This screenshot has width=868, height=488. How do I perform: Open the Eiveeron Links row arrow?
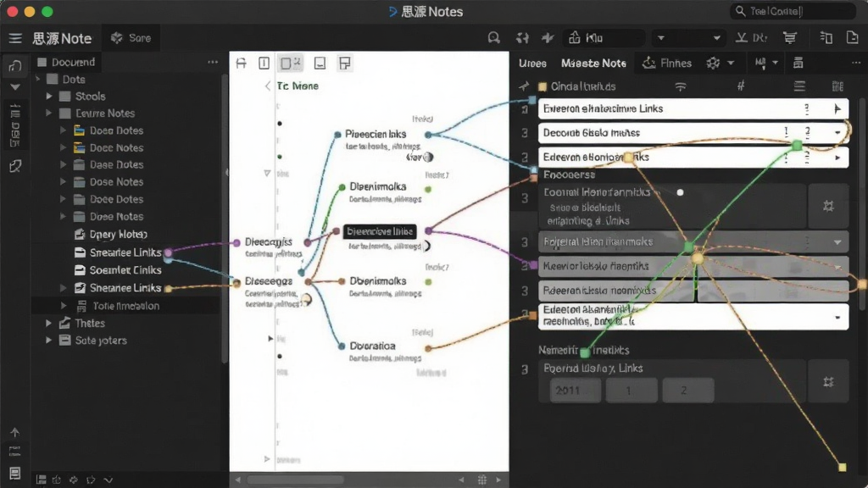(x=837, y=109)
